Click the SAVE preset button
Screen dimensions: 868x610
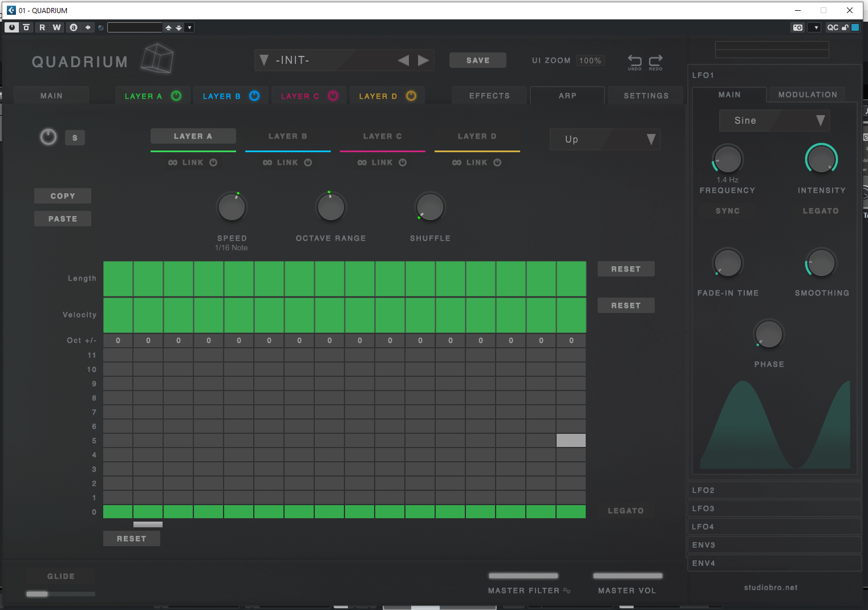[478, 60]
